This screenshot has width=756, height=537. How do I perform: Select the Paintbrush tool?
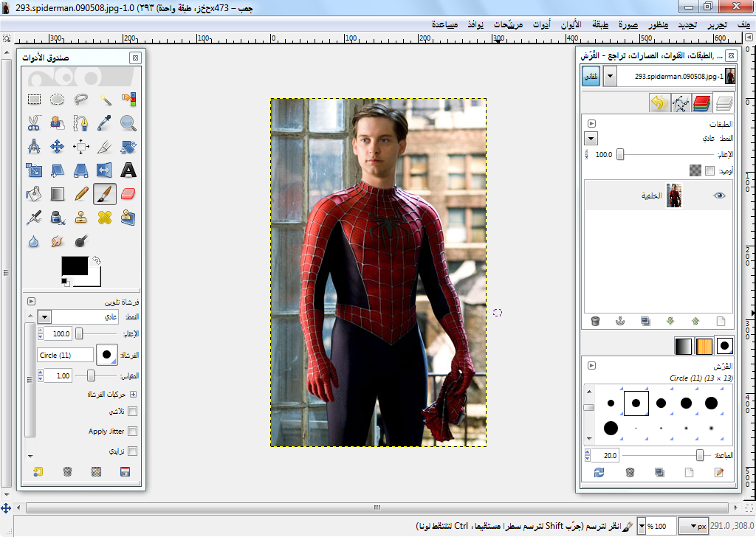point(105,194)
